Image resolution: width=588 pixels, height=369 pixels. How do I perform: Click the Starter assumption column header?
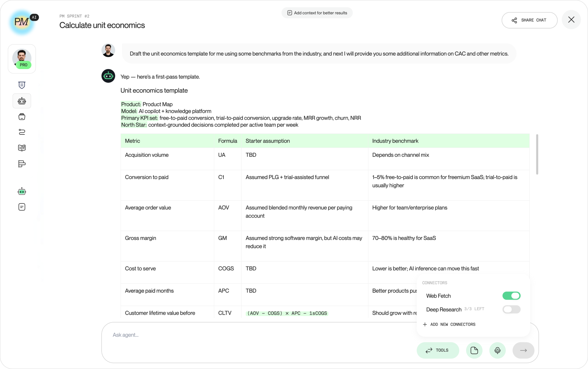(x=305, y=141)
